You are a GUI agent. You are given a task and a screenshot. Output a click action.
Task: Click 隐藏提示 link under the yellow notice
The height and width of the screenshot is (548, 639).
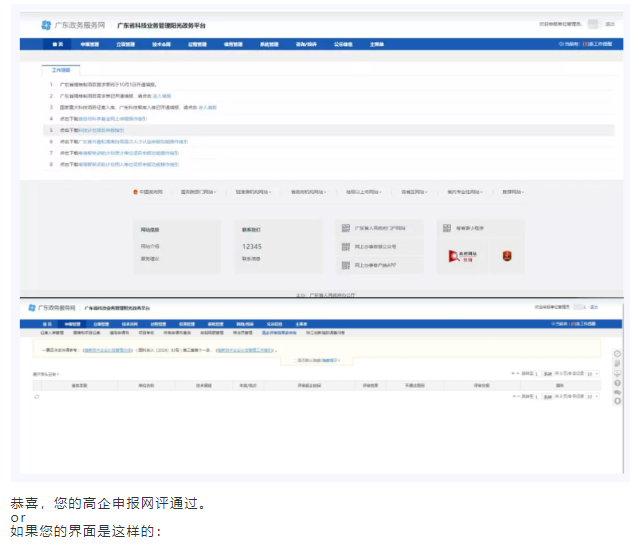click(331, 361)
